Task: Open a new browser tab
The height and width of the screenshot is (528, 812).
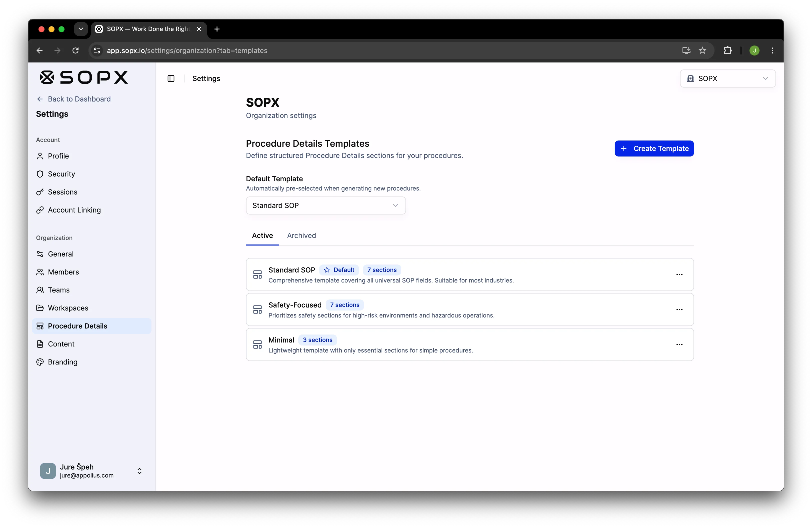Action: click(x=217, y=29)
